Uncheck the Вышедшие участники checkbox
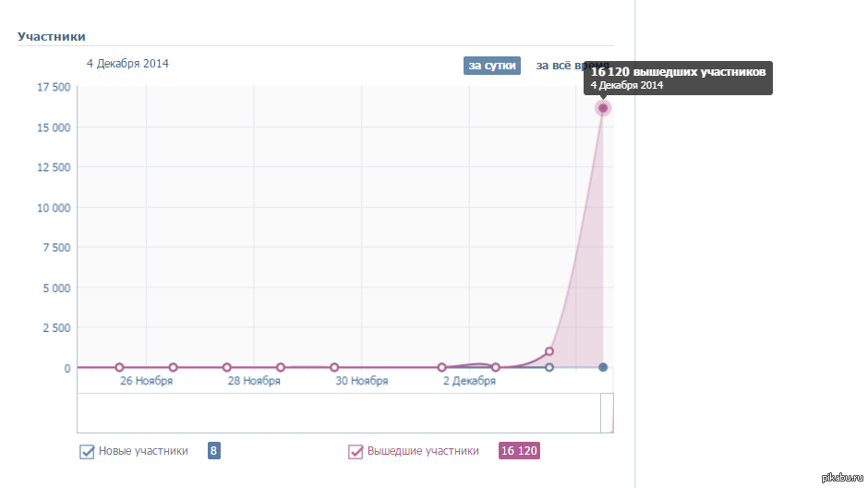The height and width of the screenshot is (488, 868). tap(356, 452)
